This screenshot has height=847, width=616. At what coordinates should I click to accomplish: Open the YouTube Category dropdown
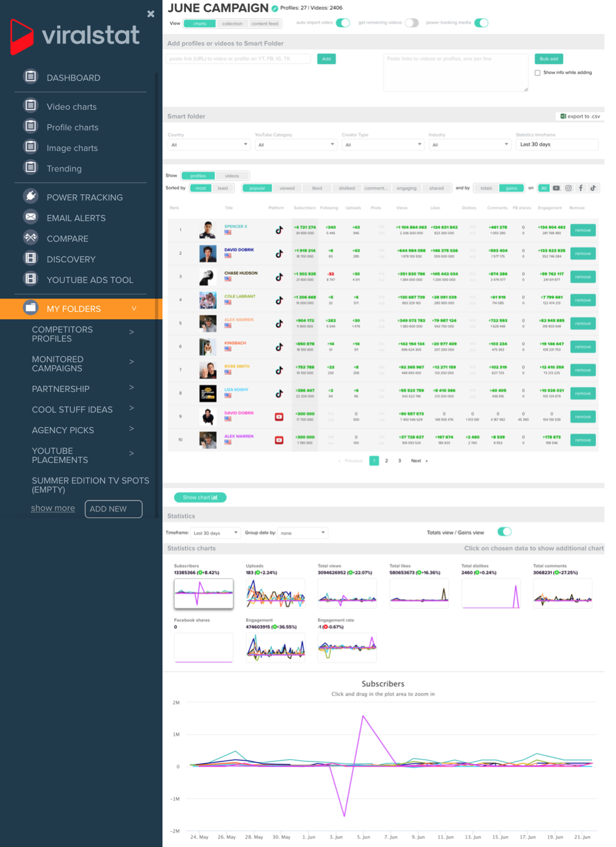point(296,144)
